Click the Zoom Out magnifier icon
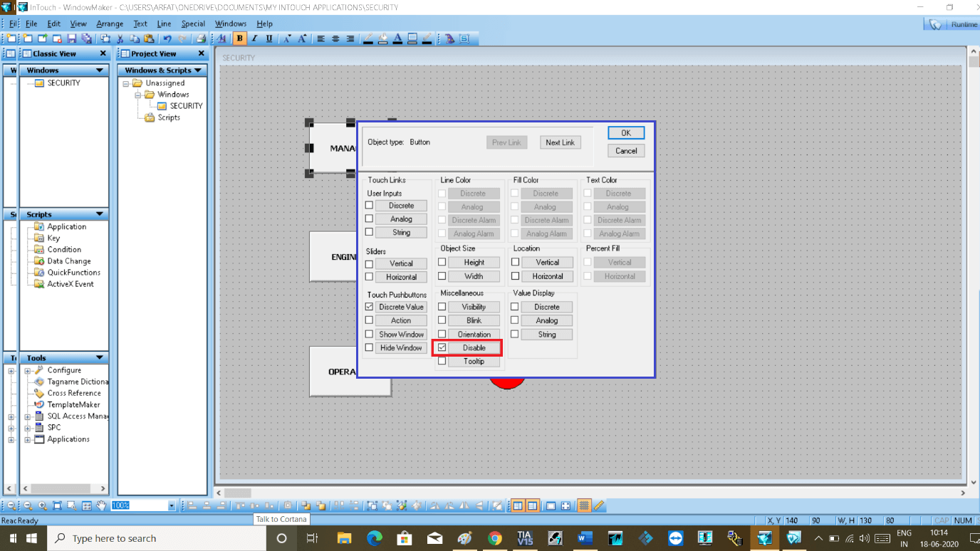Image resolution: width=980 pixels, height=551 pixels. 28,505
